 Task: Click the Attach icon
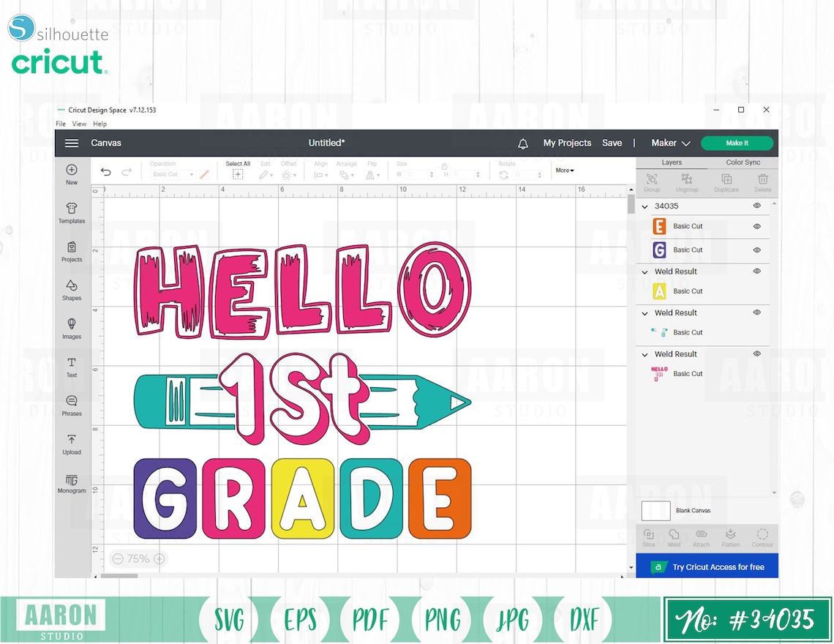click(701, 537)
